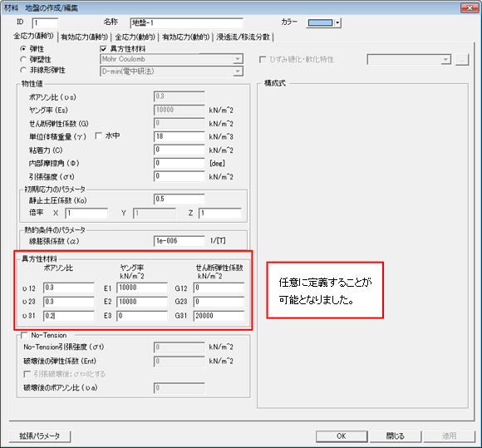Enable the 水中 checkbox
Screen dimensions: 482x448
point(99,136)
